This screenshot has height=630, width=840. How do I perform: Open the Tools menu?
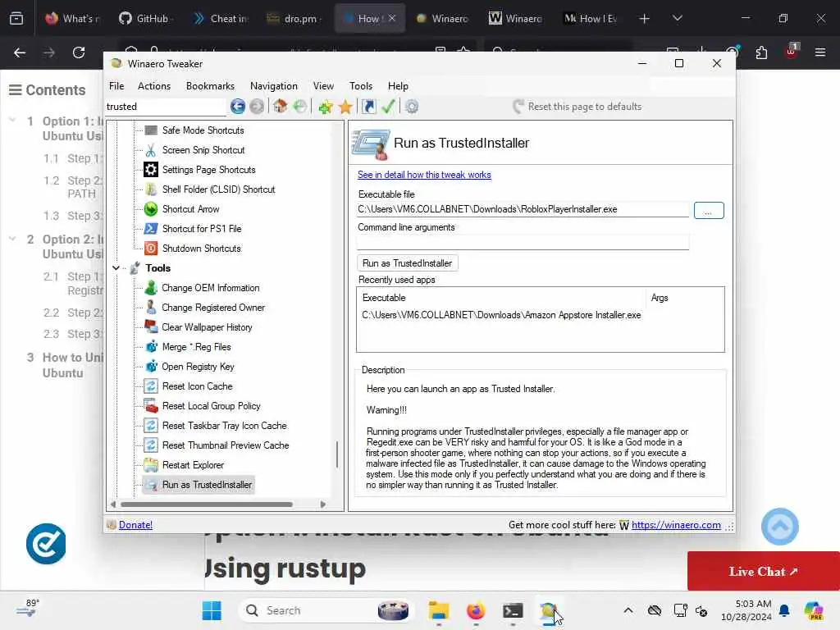tap(361, 85)
